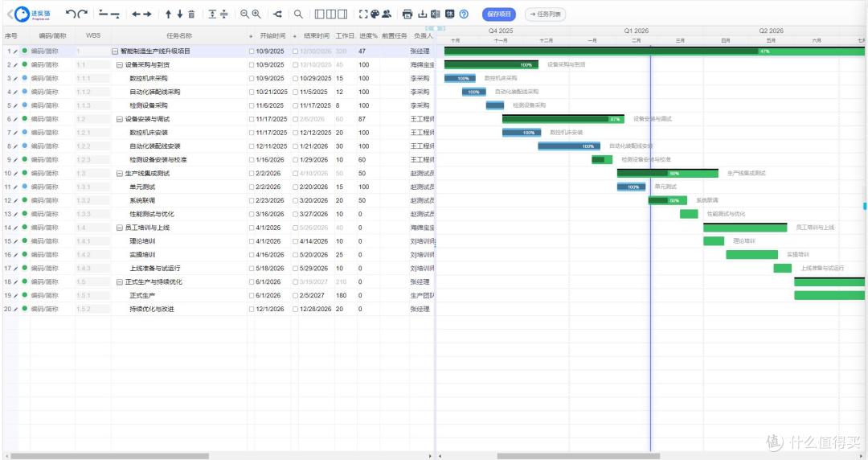Click the table horizontal scrollbar thumb
This screenshot has width=868, height=460.
109,456
